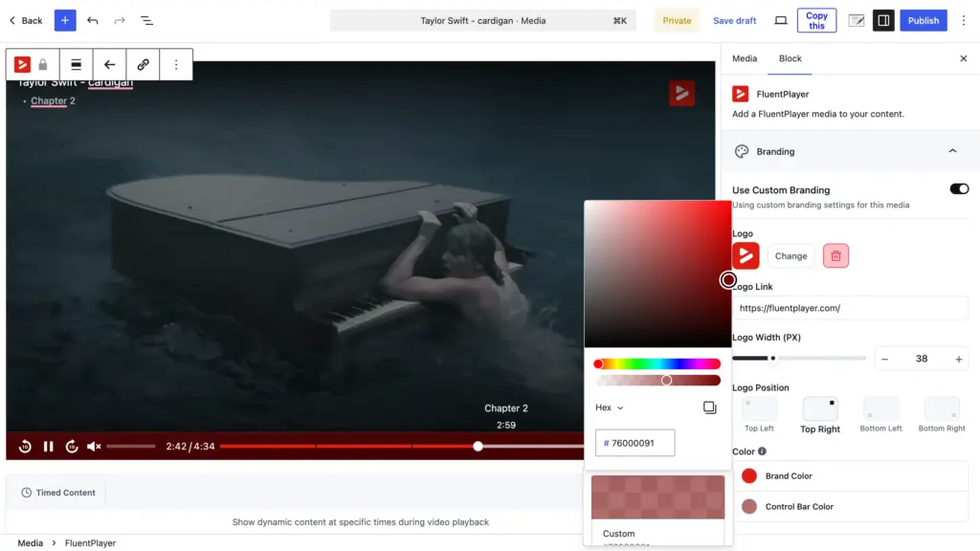
Task: Redo the last undone change
Action: pyautogui.click(x=120, y=21)
